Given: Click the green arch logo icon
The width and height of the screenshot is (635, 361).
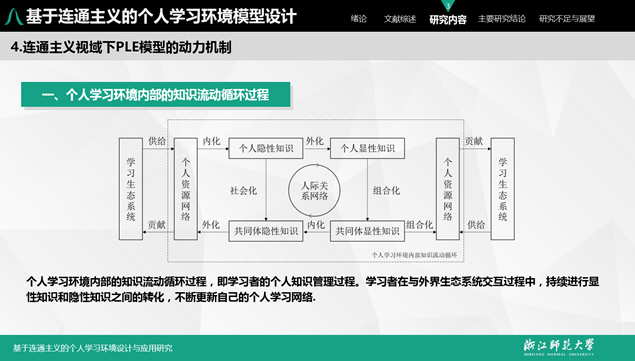Looking at the screenshot, I should pyautogui.click(x=14, y=17).
